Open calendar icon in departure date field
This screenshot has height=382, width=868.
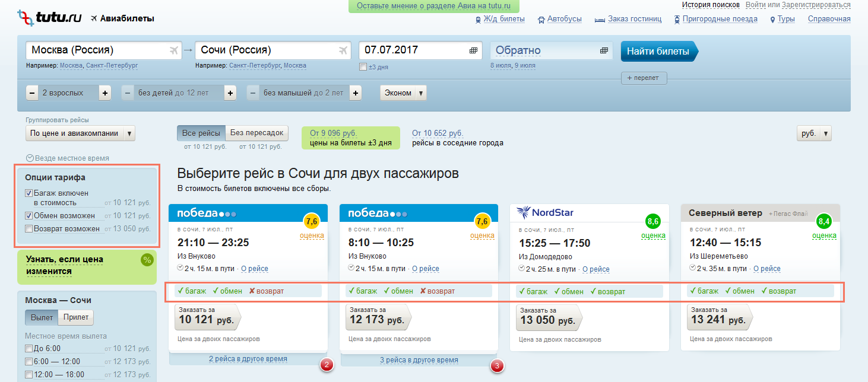click(474, 50)
